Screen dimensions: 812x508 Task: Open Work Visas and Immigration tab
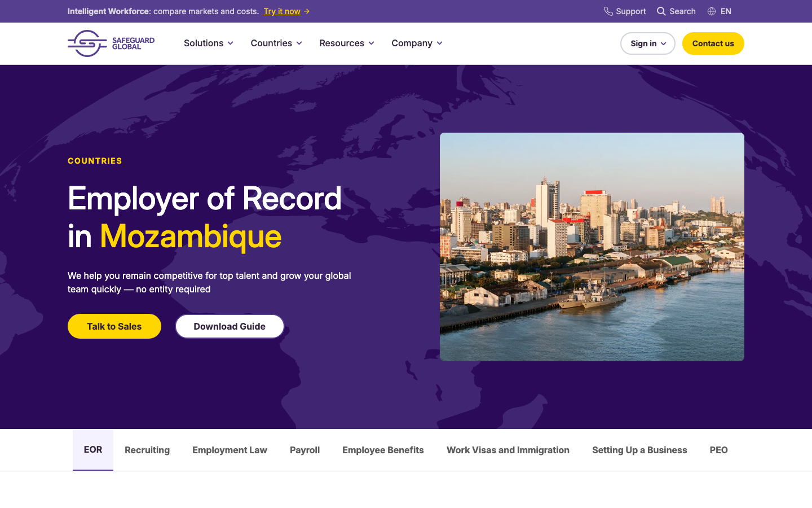point(508,450)
